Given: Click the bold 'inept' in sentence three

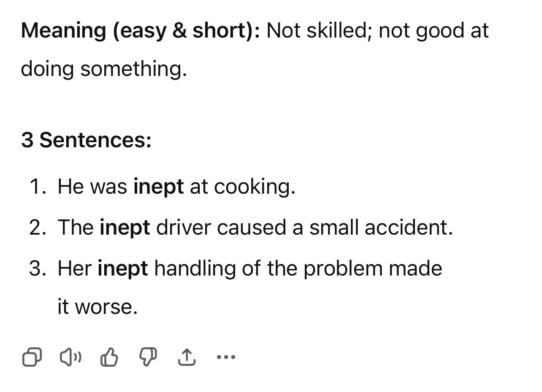Looking at the screenshot, I should pos(123,268).
